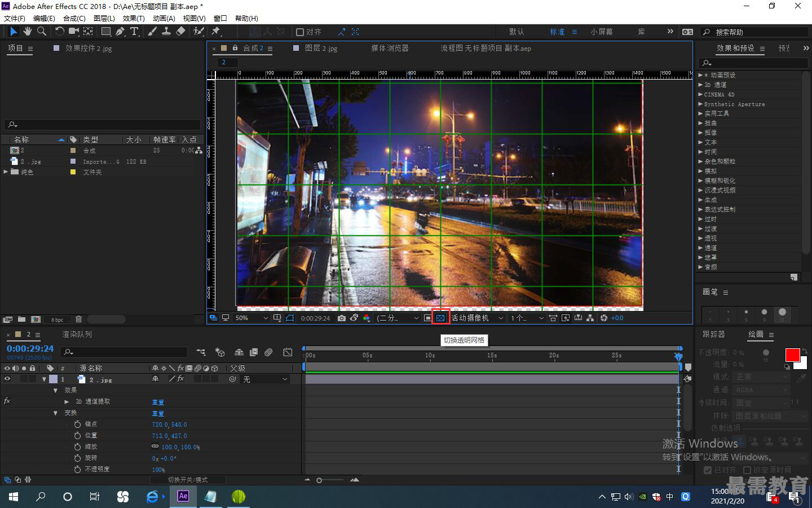The width and height of the screenshot is (812, 508).
Task: Open the composition flowchart icon in viewer
Action: click(590, 318)
